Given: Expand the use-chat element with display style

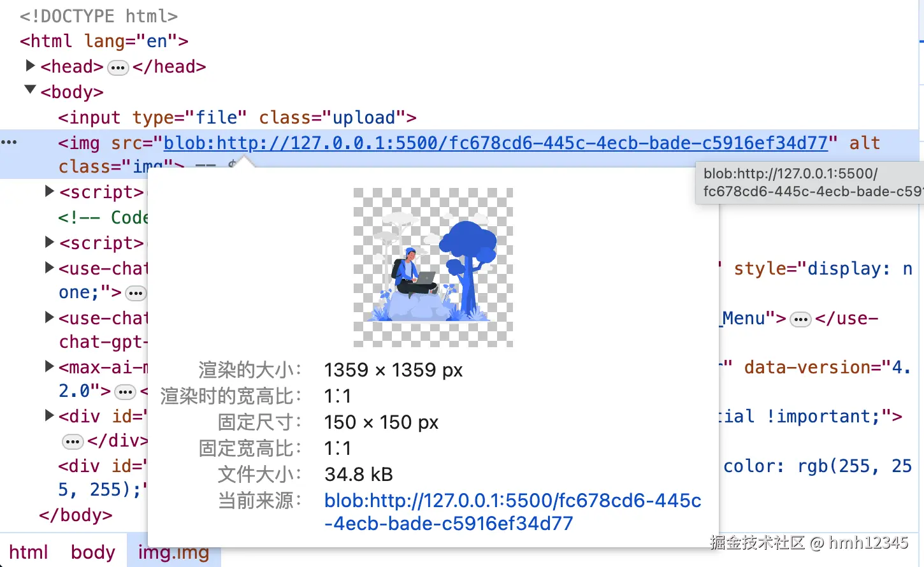Looking at the screenshot, I should 49,268.
